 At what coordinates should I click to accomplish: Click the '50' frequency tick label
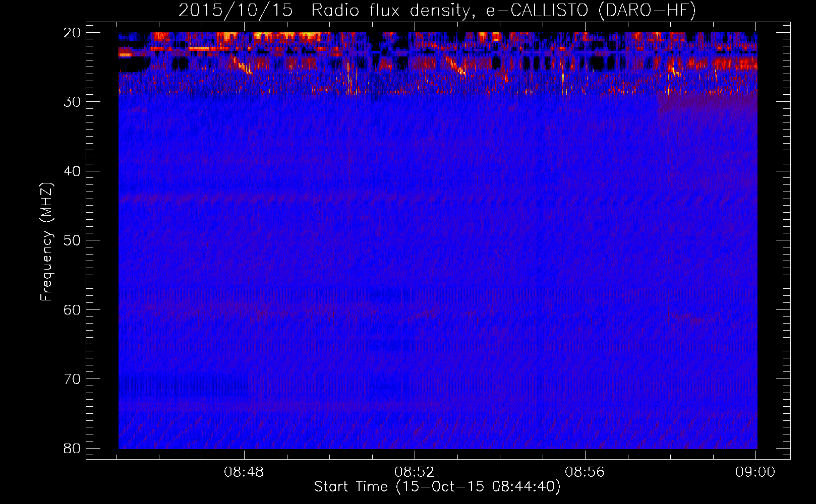coord(73,240)
